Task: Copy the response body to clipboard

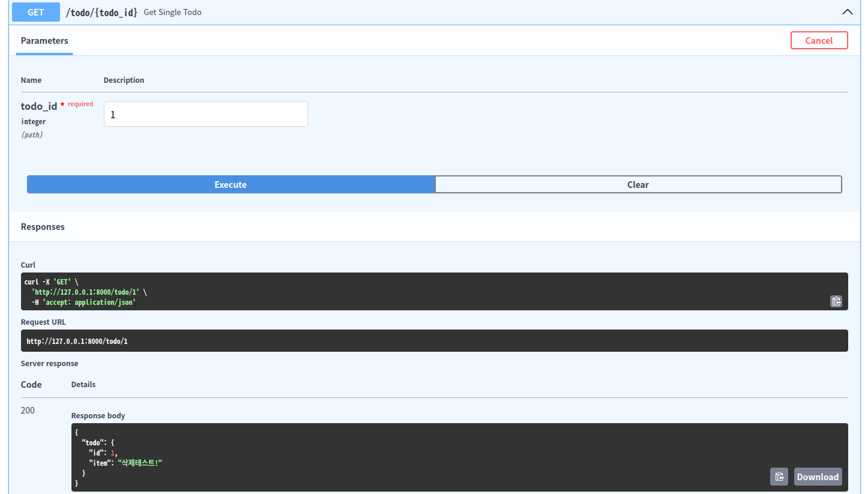Action: click(779, 477)
